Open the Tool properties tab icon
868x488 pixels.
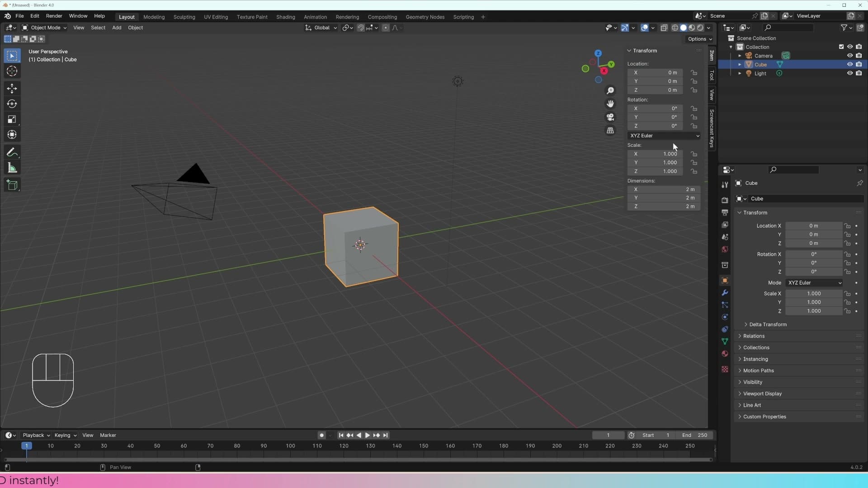point(725,185)
